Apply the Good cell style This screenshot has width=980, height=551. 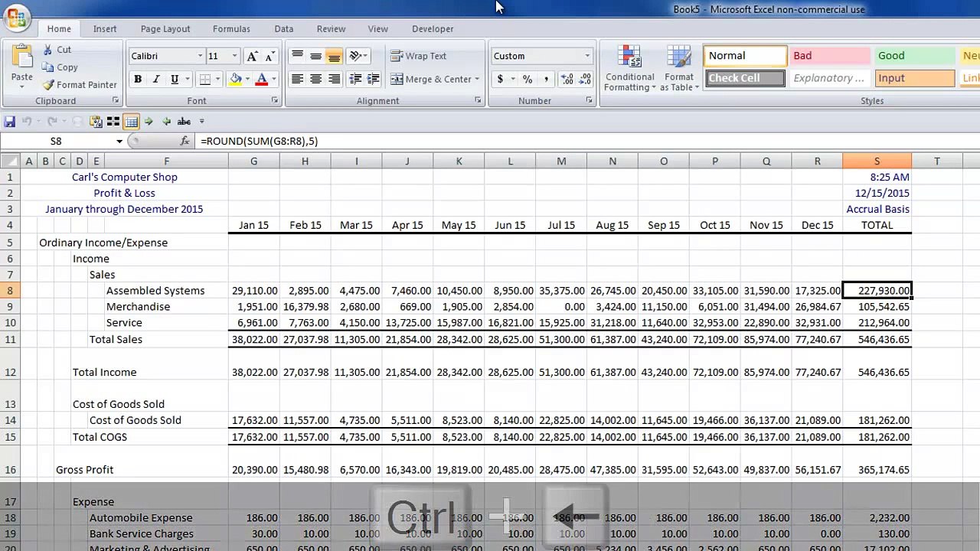click(915, 56)
